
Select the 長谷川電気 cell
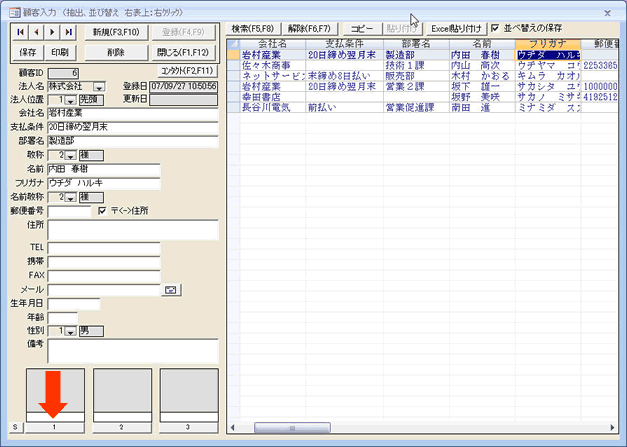pos(273,107)
